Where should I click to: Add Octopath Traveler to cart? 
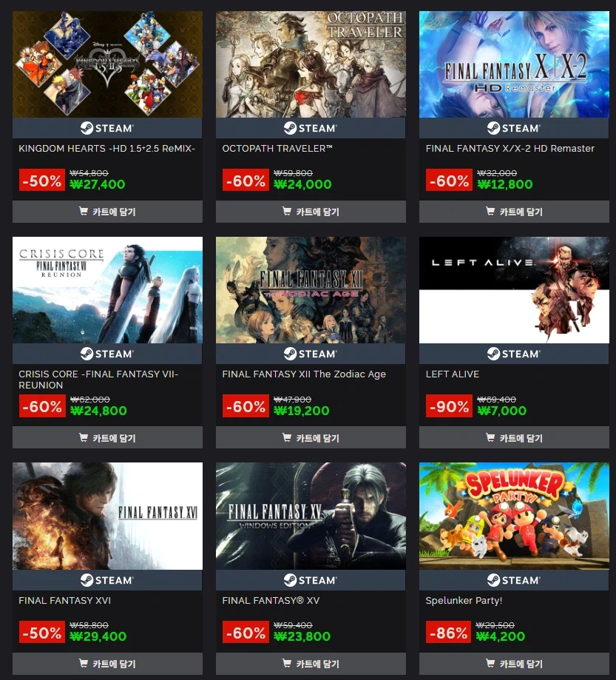311,212
